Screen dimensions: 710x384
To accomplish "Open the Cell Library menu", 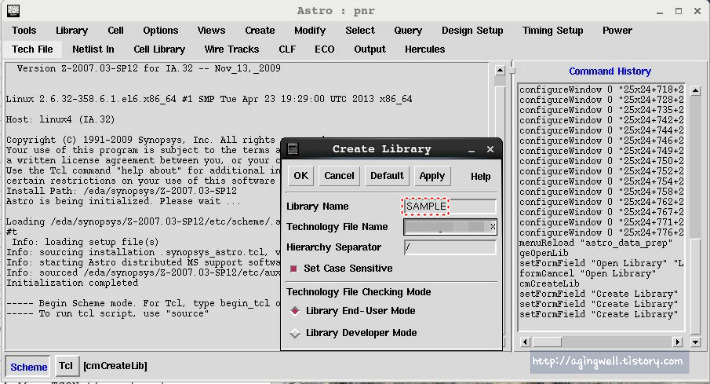I will [x=159, y=49].
